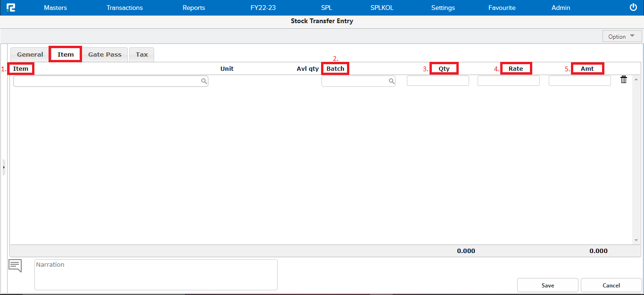
Task: Expand the left side panel handle
Action: (4, 167)
